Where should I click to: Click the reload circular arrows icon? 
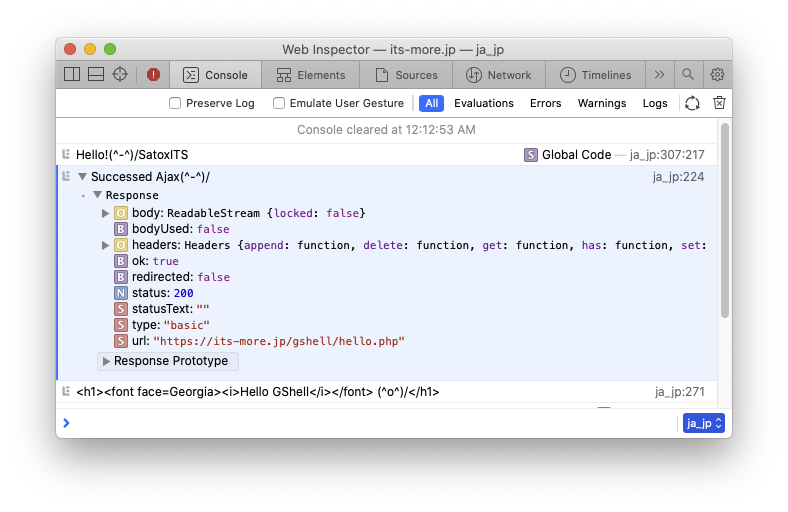pyautogui.click(x=692, y=103)
